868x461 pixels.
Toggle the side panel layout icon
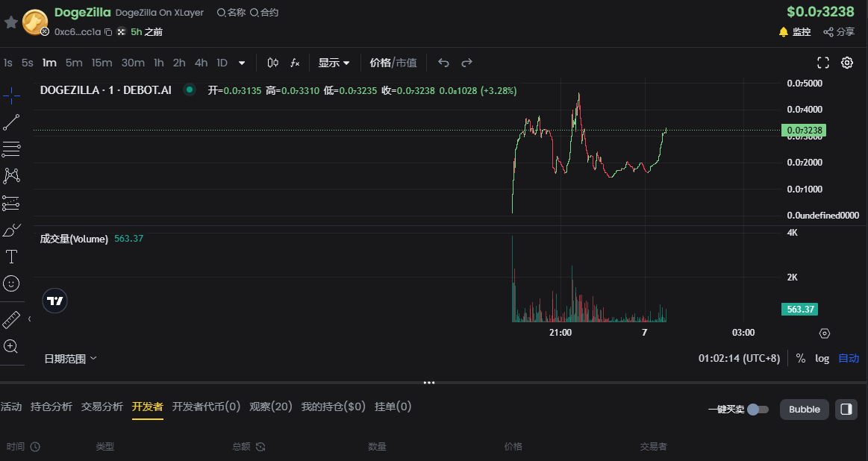(846, 410)
